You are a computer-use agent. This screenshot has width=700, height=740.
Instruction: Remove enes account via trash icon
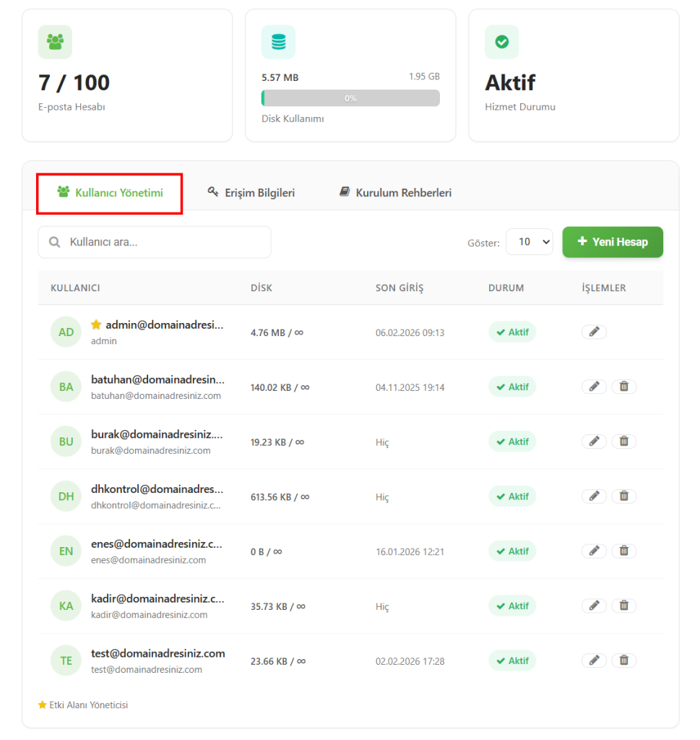pos(623,551)
